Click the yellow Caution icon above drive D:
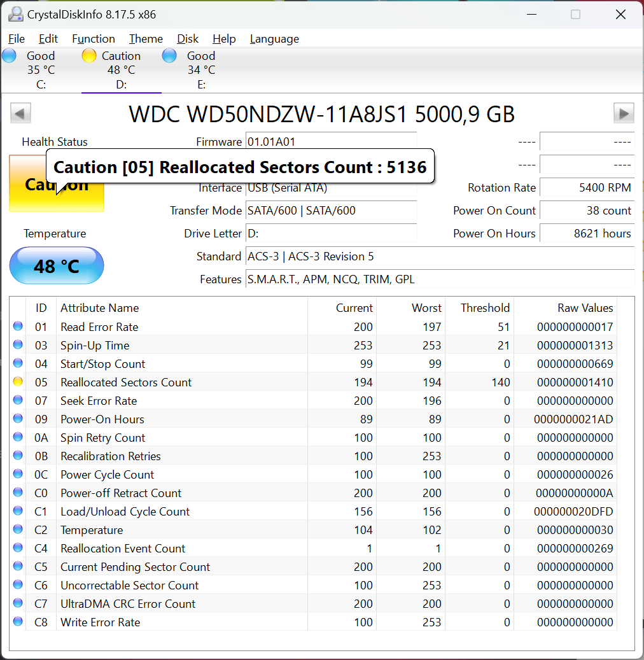 pos(88,55)
